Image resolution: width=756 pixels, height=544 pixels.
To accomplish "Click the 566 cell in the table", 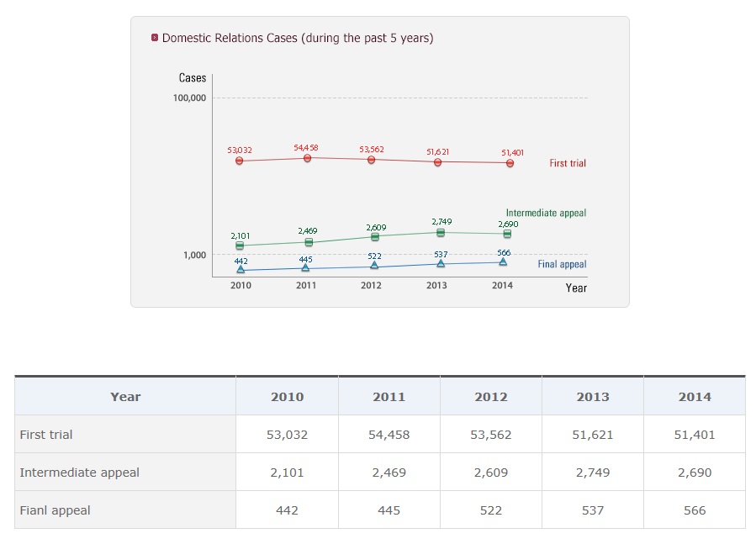I will [695, 510].
